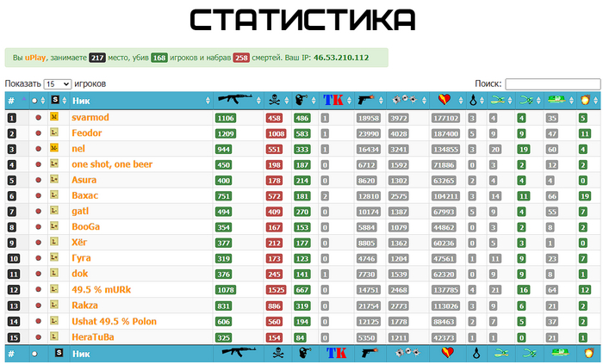Sort by online status circle in header

[34, 101]
